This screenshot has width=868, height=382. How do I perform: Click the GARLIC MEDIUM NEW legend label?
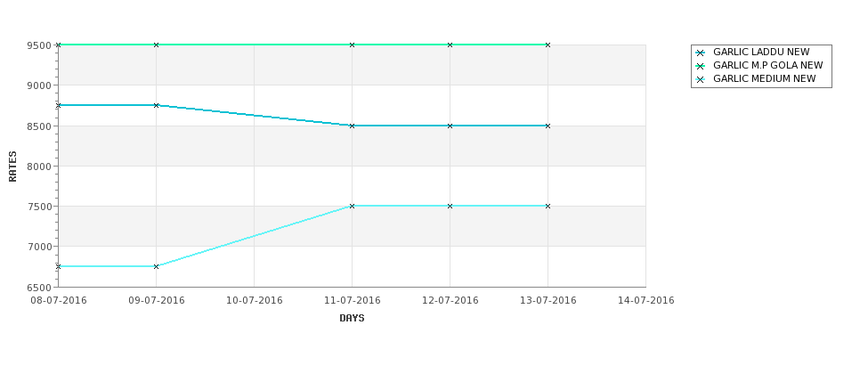765,78
